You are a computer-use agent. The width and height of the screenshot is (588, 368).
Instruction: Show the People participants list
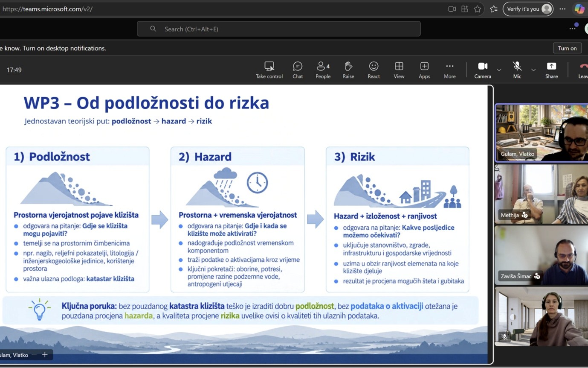(323, 70)
